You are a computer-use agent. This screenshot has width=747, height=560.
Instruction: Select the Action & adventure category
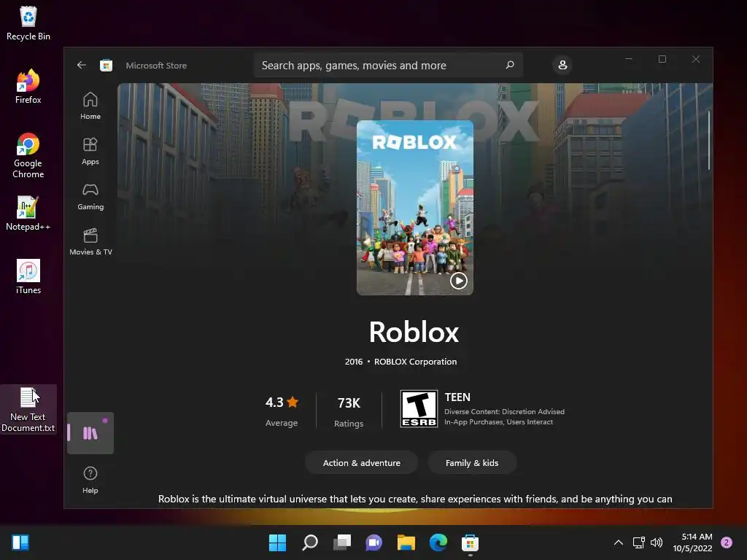362,463
